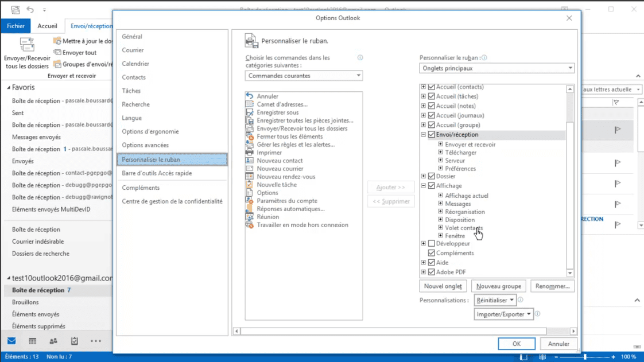The height and width of the screenshot is (362, 644).
Task: Collapse the Affichage tree node
Action: pyautogui.click(x=424, y=185)
